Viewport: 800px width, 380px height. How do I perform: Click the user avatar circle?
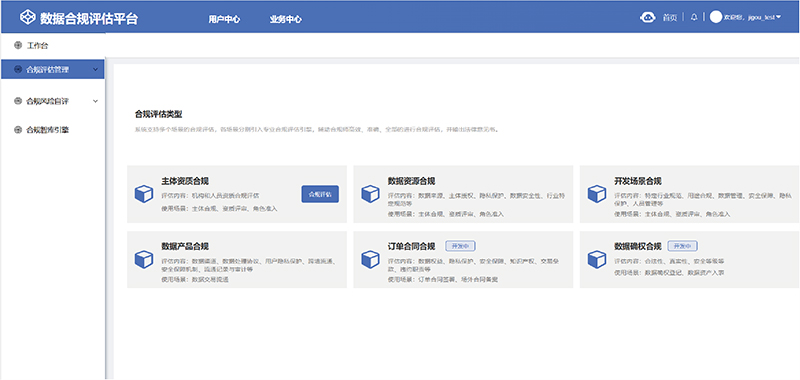(x=716, y=17)
